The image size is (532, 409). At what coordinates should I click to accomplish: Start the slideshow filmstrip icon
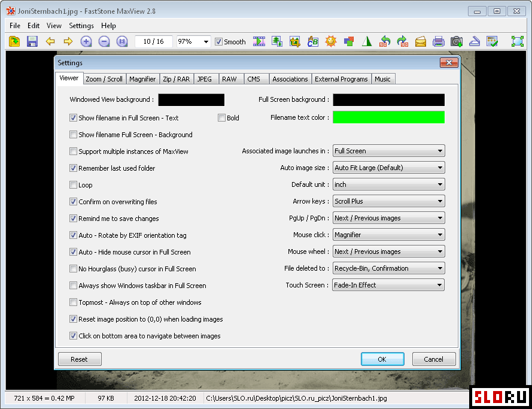click(259, 41)
